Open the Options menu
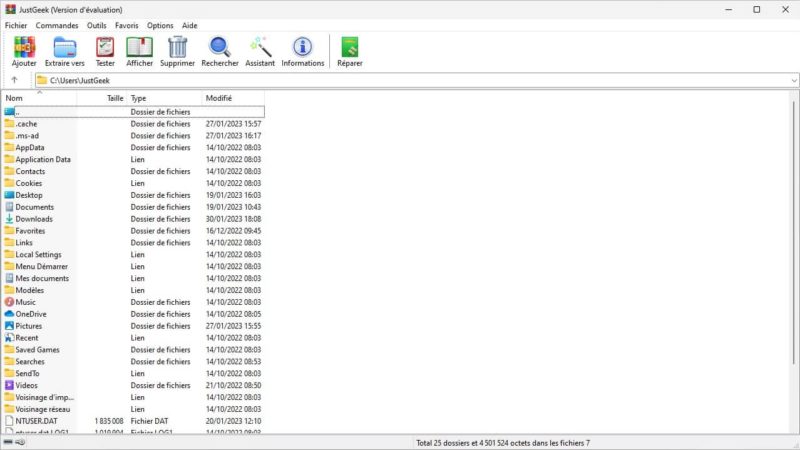Screen dimensions: 800x450 tap(160, 26)
